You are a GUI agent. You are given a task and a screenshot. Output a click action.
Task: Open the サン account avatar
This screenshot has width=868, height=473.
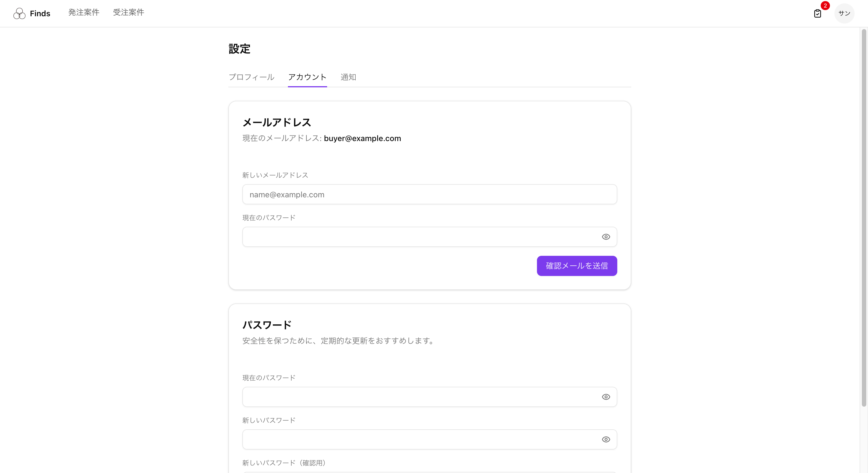[844, 13]
